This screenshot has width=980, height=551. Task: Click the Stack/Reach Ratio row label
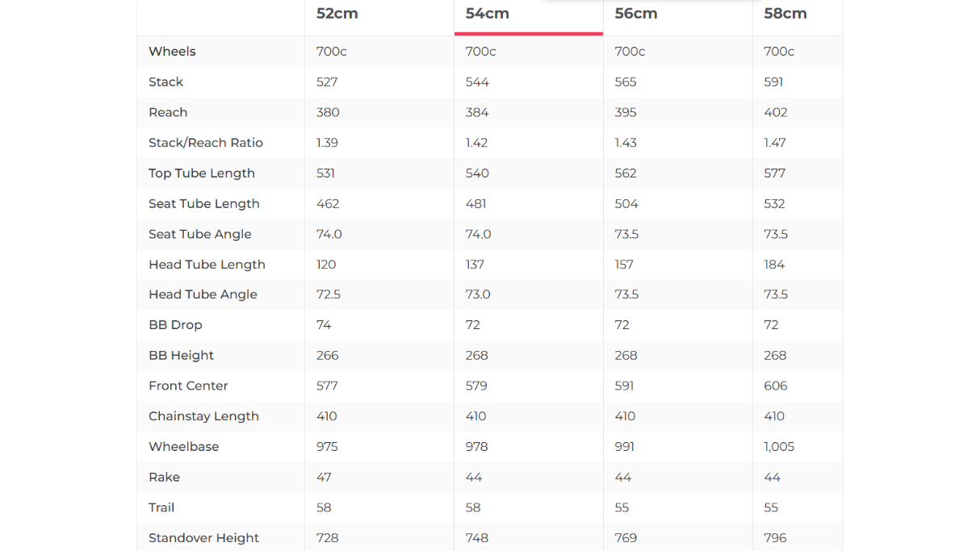coord(206,143)
